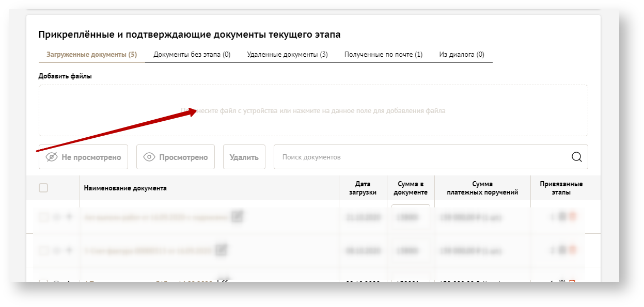This screenshot has height=307, width=644.
Task: Click the red trash icon in second row
Action: [x=572, y=250]
